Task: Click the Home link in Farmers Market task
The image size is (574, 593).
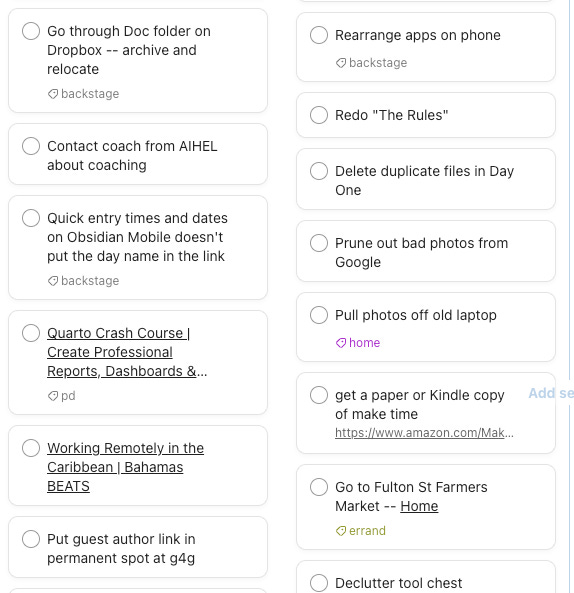Action: (419, 506)
